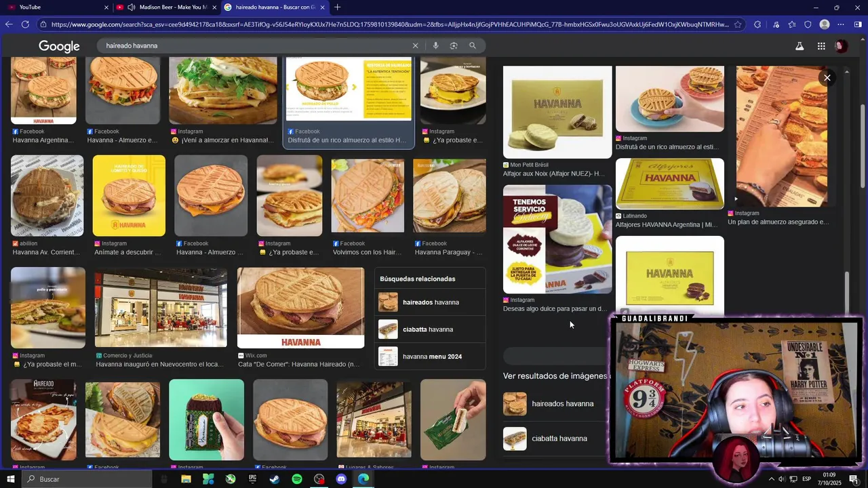Search by image with the lens icon

click(x=454, y=45)
